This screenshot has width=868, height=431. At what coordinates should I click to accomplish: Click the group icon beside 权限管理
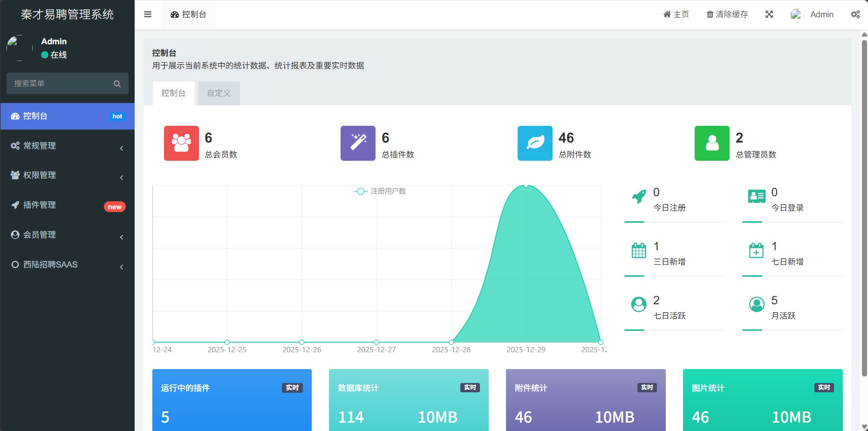(x=15, y=175)
